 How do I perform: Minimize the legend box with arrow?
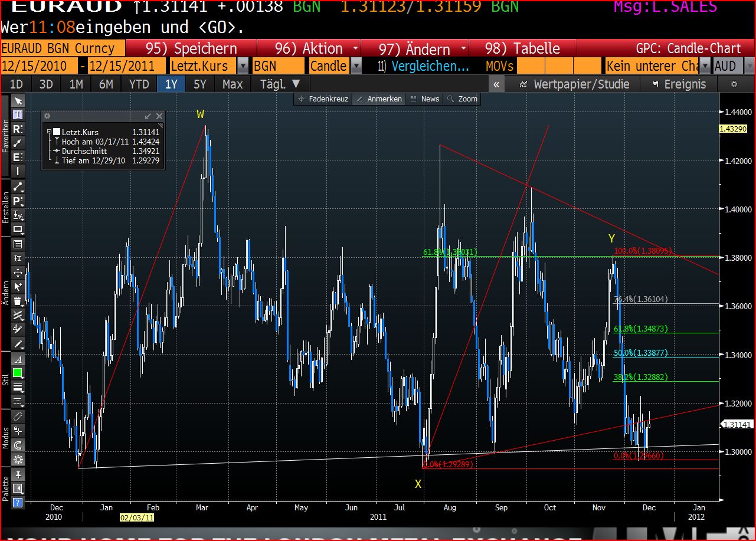[x=148, y=116]
